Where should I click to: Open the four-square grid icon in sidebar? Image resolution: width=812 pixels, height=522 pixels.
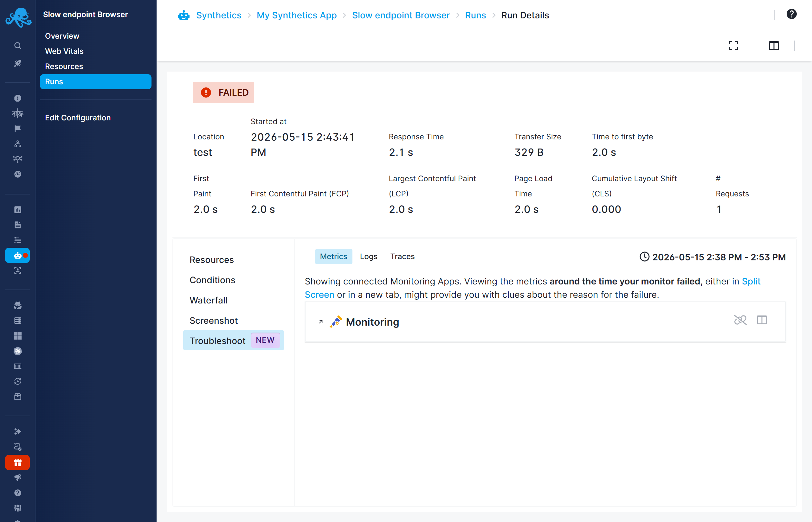18,336
